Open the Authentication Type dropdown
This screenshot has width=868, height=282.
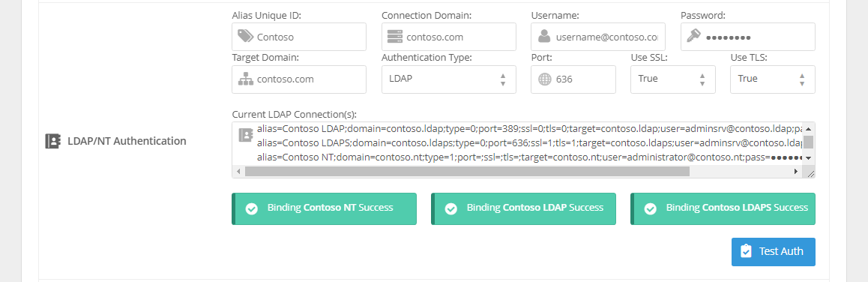[449, 79]
